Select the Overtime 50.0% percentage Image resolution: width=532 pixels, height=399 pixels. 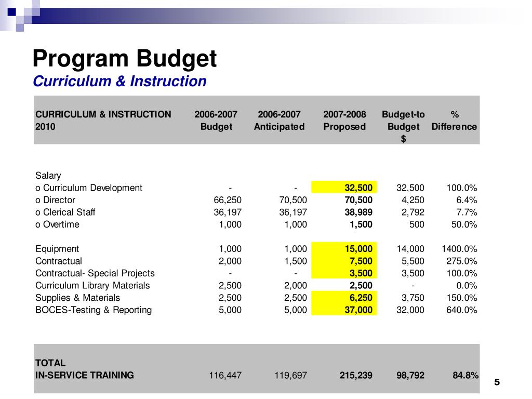[464, 224]
